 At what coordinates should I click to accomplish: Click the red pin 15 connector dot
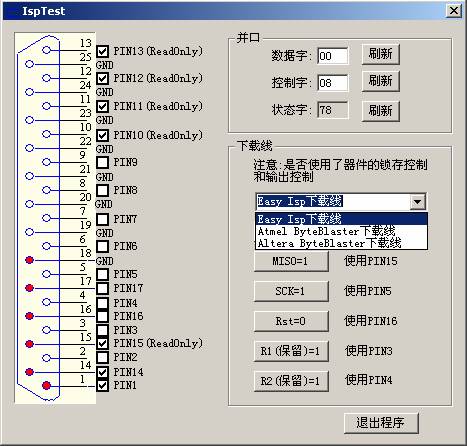pos(29,344)
